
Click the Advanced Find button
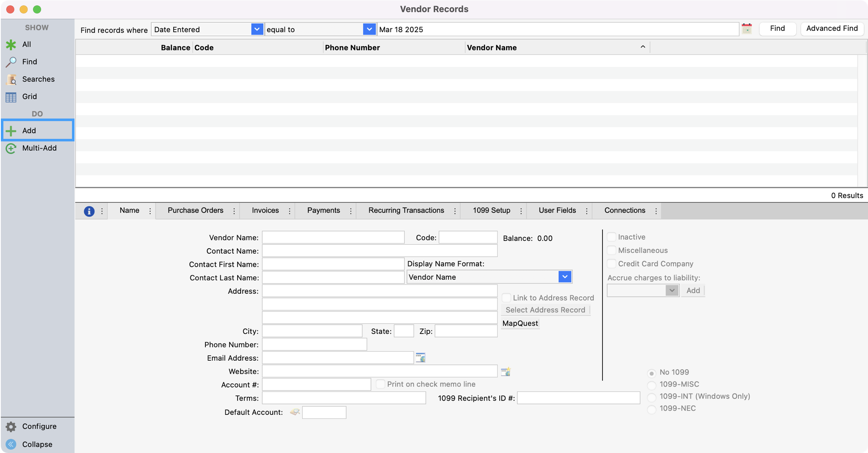[x=832, y=28]
